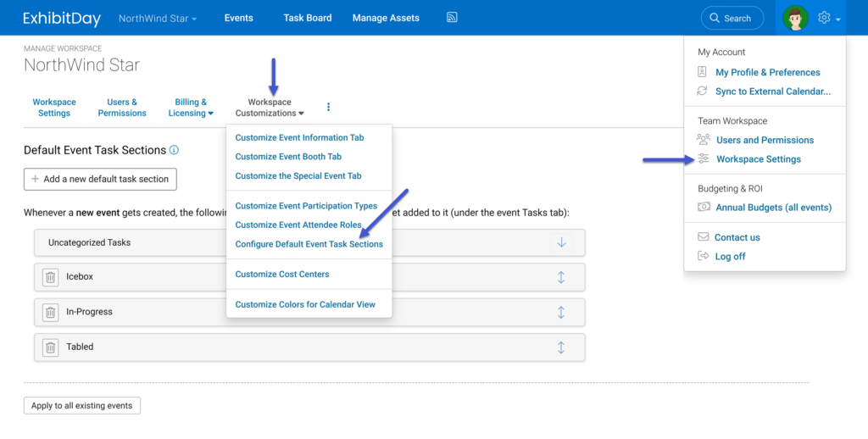Delete the Tabled task section
Image resolution: width=868 pixels, height=439 pixels.
[50, 347]
